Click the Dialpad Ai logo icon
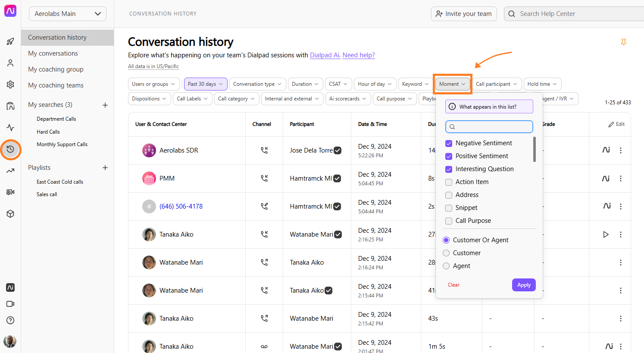 [x=10, y=11]
